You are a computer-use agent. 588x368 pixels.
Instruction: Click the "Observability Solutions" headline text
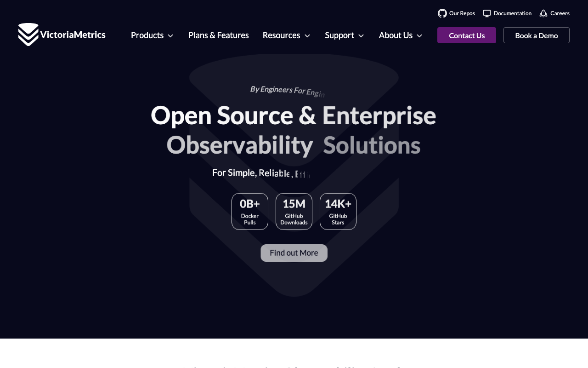294,145
